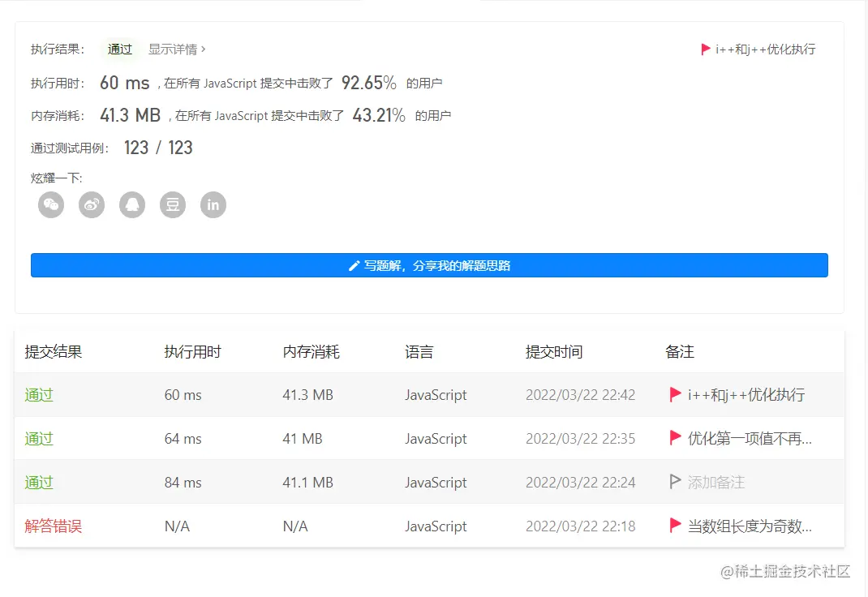Click 92.65% runtime percentile value
The width and height of the screenshot is (868, 597).
[x=368, y=83]
